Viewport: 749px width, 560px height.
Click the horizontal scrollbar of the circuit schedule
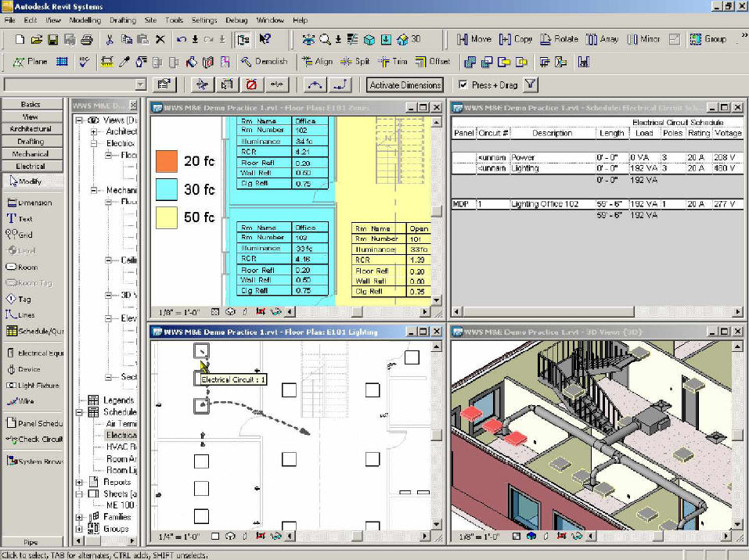[x=596, y=312]
